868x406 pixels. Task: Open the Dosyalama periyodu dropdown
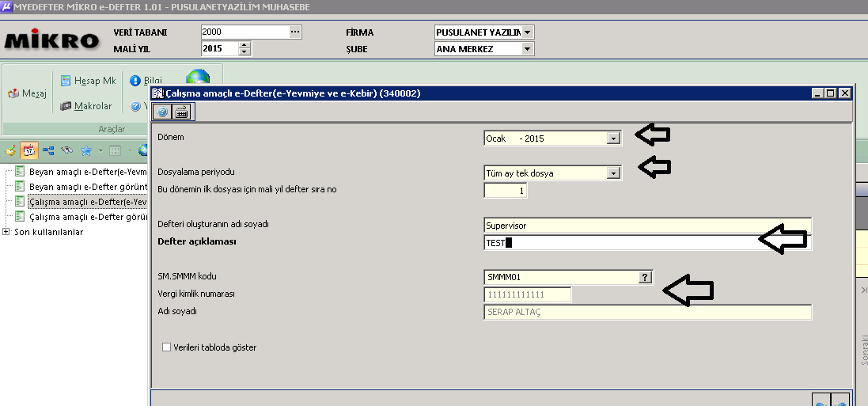coord(613,173)
